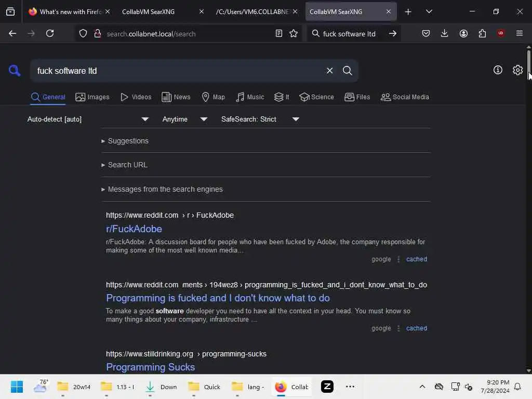The width and height of the screenshot is (532, 399).
Task: Select the Images search category
Action: click(92, 97)
